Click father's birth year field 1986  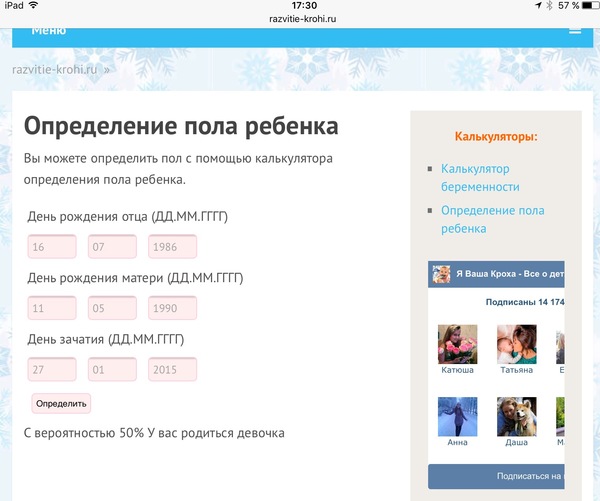[173, 246]
